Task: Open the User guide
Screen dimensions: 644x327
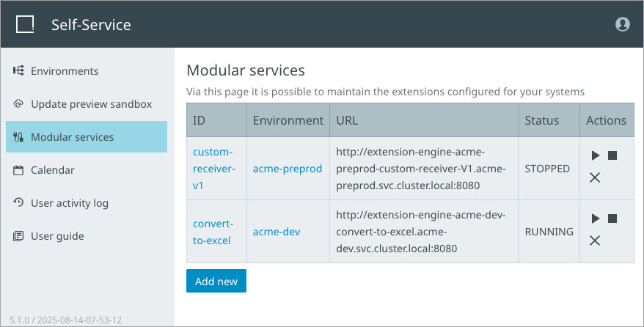Action: click(57, 236)
